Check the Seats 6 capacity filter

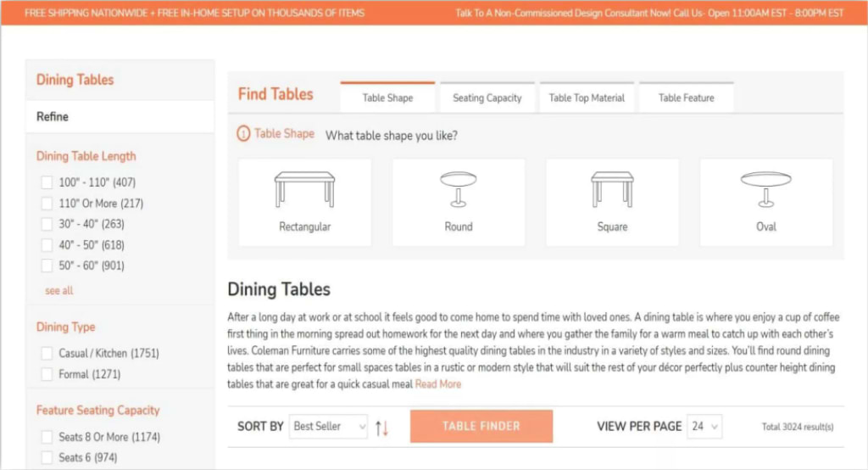[47, 458]
